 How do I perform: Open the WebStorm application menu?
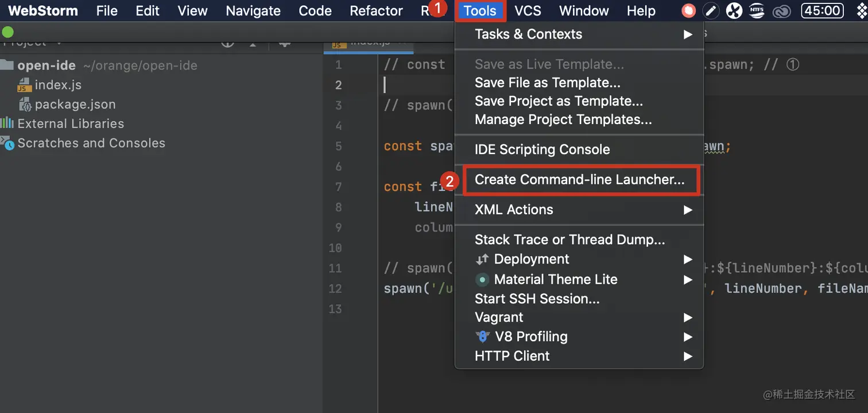[x=42, y=10]
